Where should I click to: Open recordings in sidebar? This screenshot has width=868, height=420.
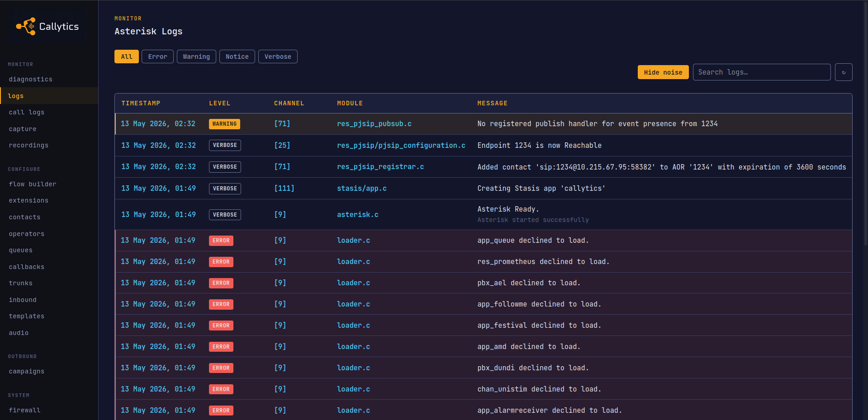[x=49, y=145]
